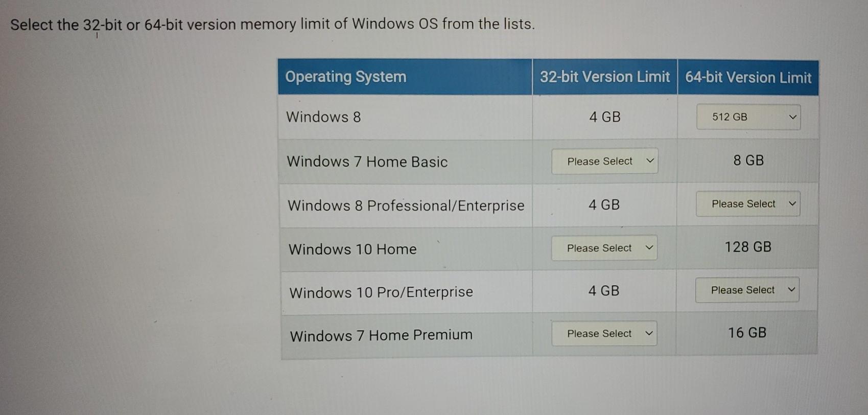Open the Windows 7 Home Premium 32-bit dropdown
The image size is (868, 415).
(x=604, y=333)
